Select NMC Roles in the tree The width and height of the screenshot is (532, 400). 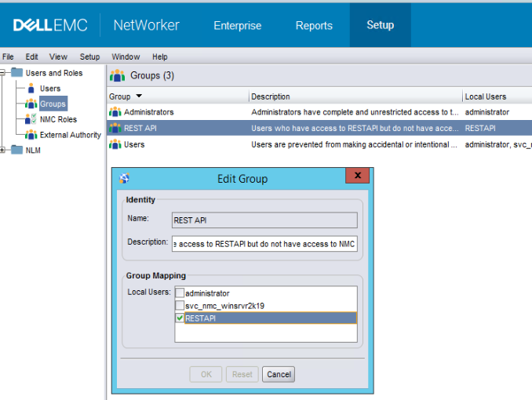[x=58, y=119]
